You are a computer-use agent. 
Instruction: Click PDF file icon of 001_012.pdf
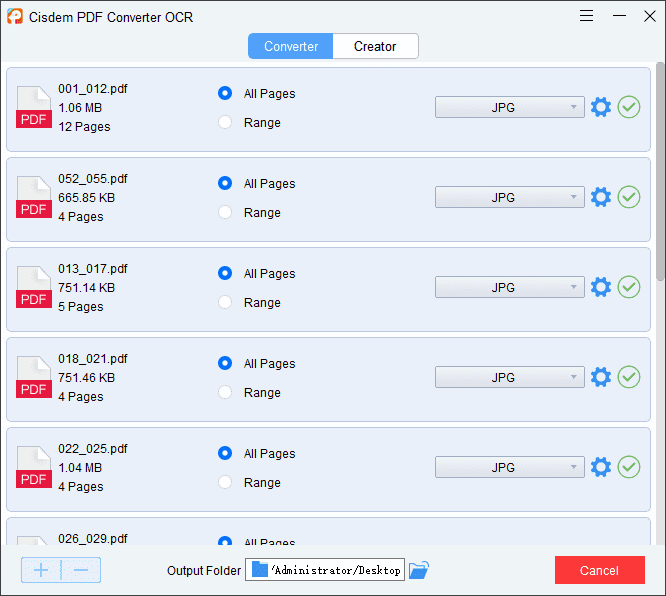(x=34, y=107)
